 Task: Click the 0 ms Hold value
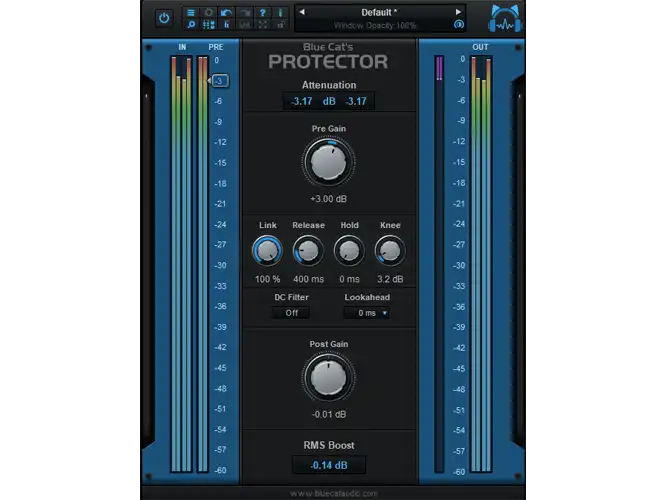349,279
